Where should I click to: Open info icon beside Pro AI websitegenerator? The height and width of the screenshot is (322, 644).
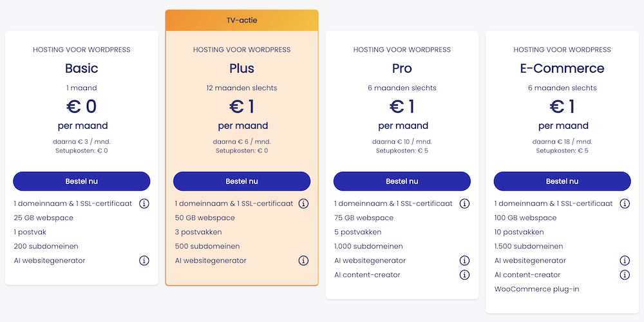[464, 261]
